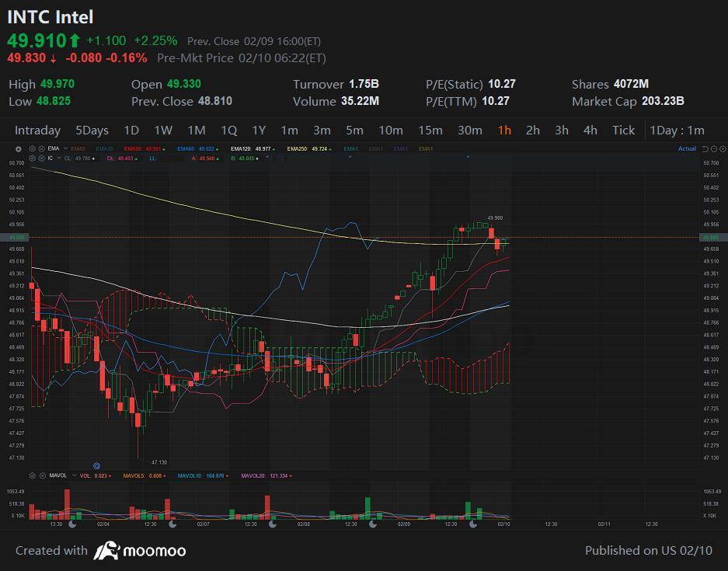Expand the EMA indicator dropdown arrow

point(65,148)
